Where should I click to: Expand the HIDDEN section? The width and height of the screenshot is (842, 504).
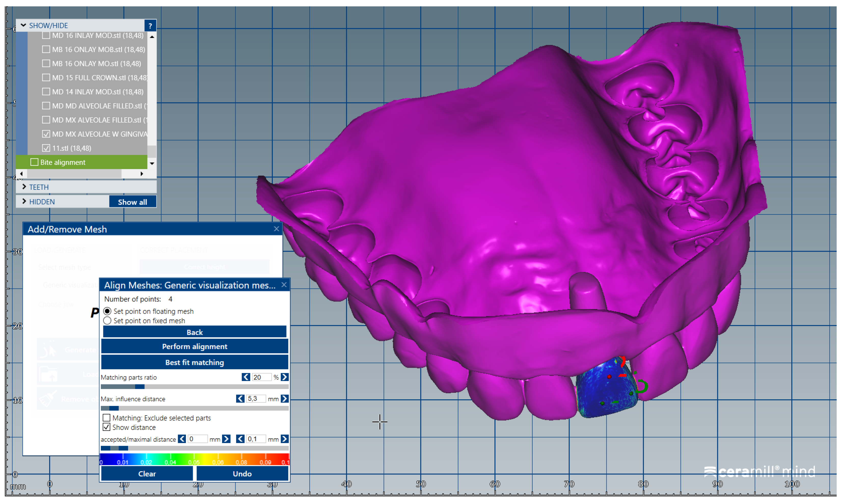[24, 201]
